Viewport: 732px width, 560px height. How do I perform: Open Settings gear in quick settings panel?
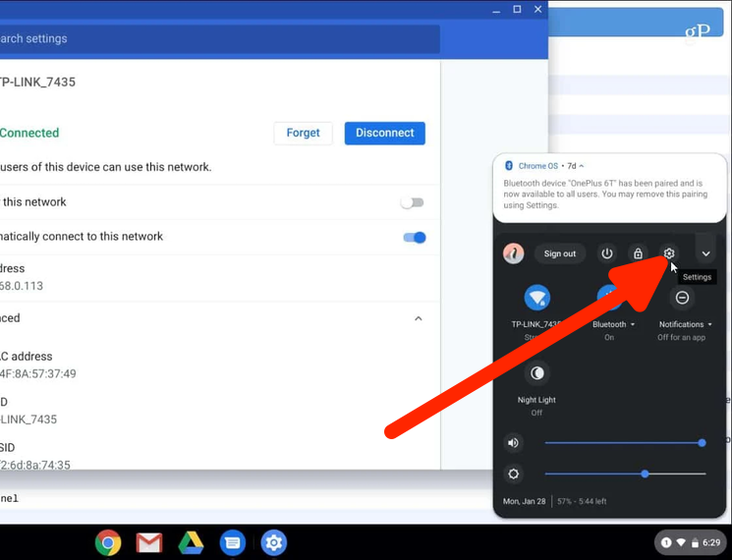point(669,253)
